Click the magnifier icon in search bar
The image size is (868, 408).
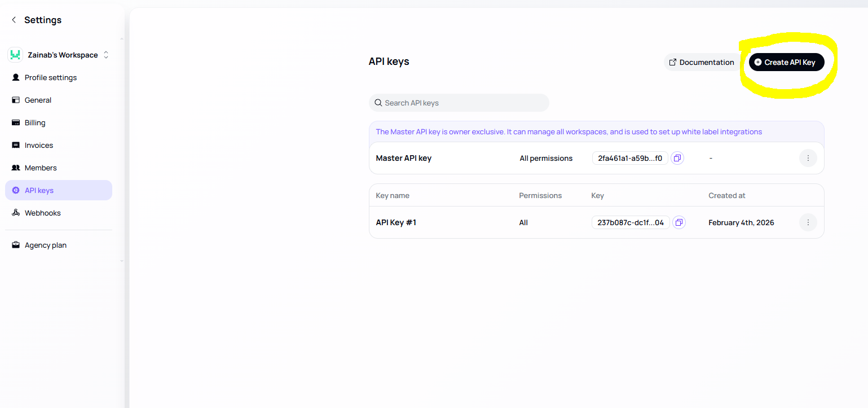pos(378,103)
